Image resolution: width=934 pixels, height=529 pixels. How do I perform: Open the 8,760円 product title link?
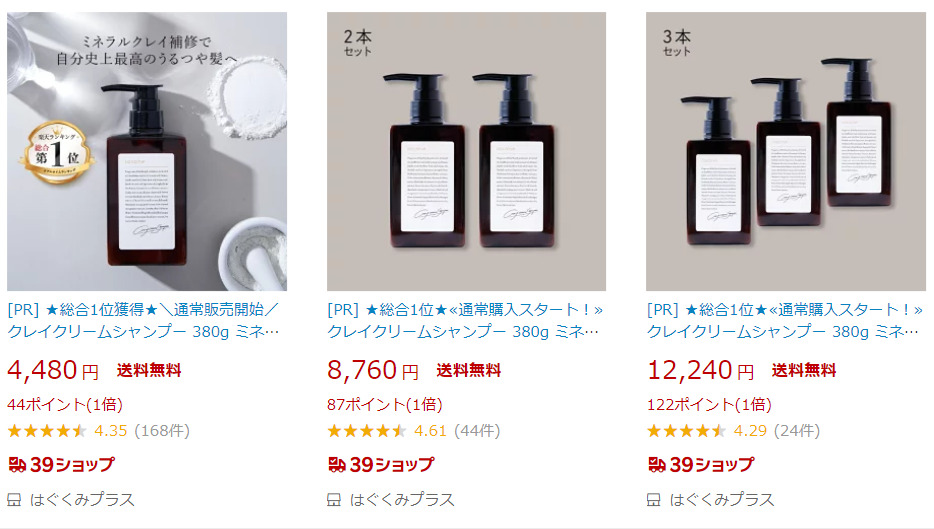coord(465,320)
